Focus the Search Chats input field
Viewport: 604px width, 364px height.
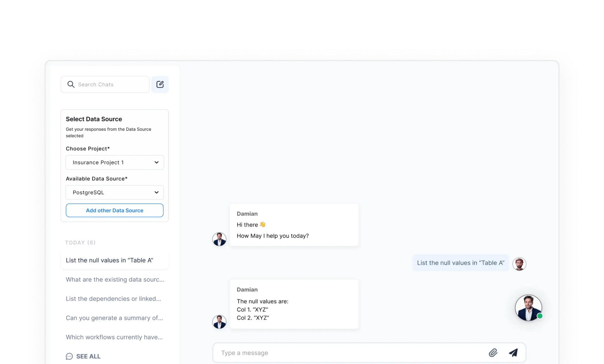(x=110, y=84)
